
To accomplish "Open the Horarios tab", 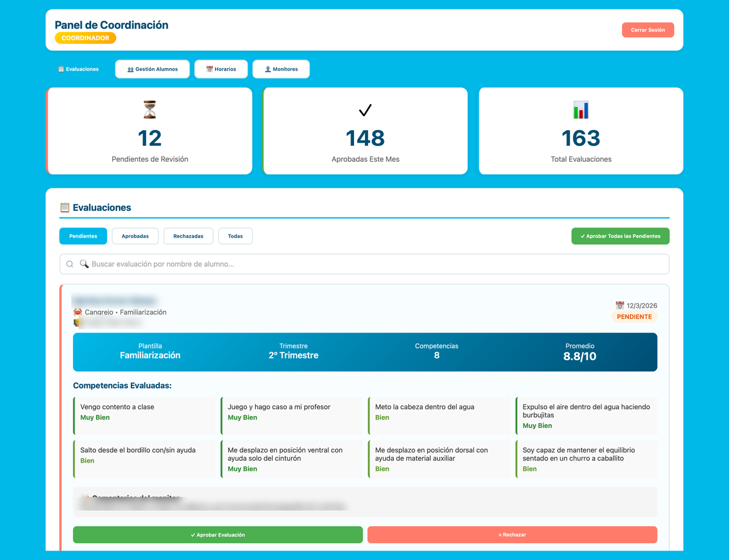I will [x=221, y=69].
